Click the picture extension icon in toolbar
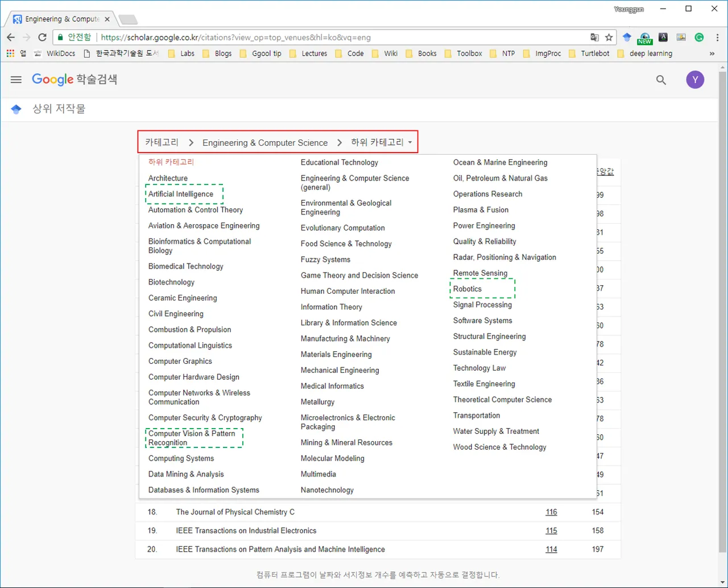The image size is (728, 588). pos(681,37)
